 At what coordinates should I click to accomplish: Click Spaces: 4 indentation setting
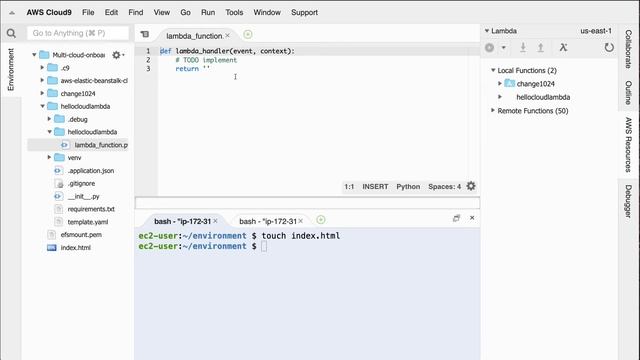pyautogui.click(x=444, y=187)
